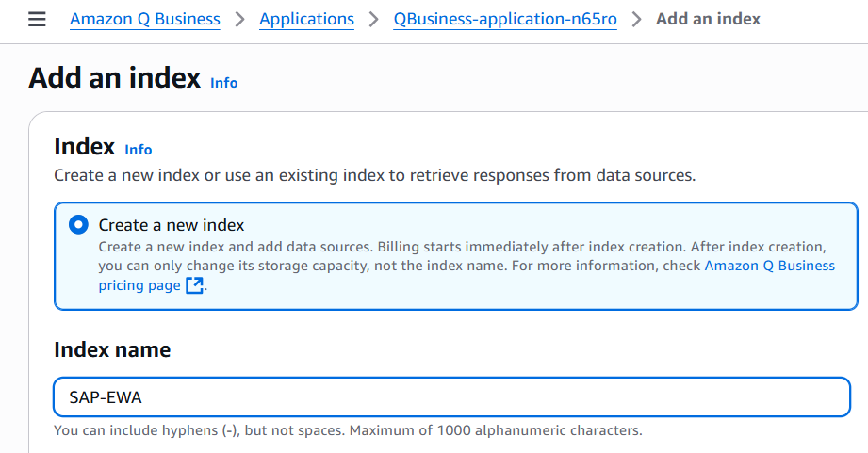Open the Amazon Q Business pricing page link

click(769, 266)
